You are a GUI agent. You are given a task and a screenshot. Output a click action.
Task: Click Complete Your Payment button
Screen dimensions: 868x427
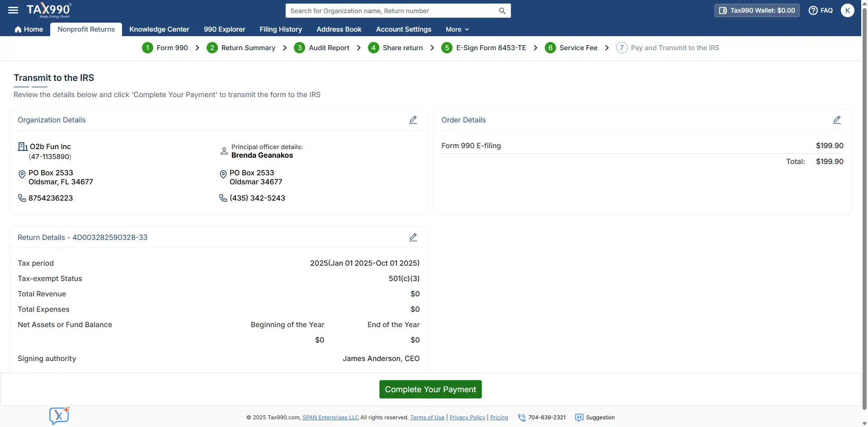coord(430,389)
